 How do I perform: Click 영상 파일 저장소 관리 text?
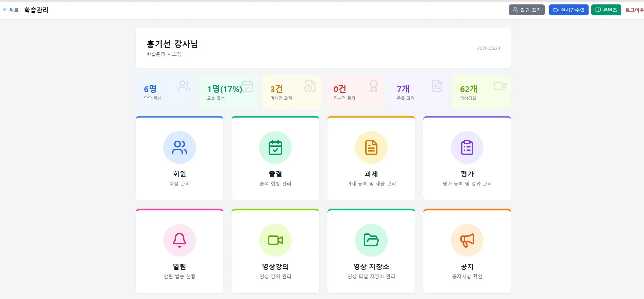click(x=371, y=276)
